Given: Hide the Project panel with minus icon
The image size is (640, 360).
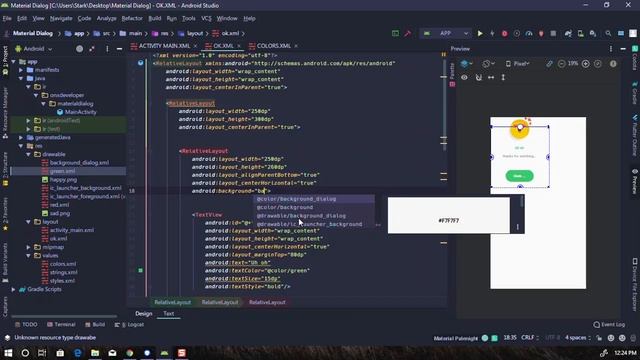Looking at the screenshot, I should (119, 49).
